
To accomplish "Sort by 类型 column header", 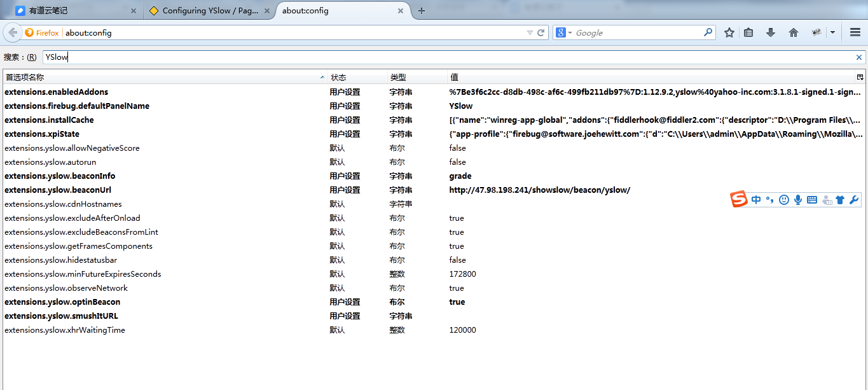I will [417, 77].
